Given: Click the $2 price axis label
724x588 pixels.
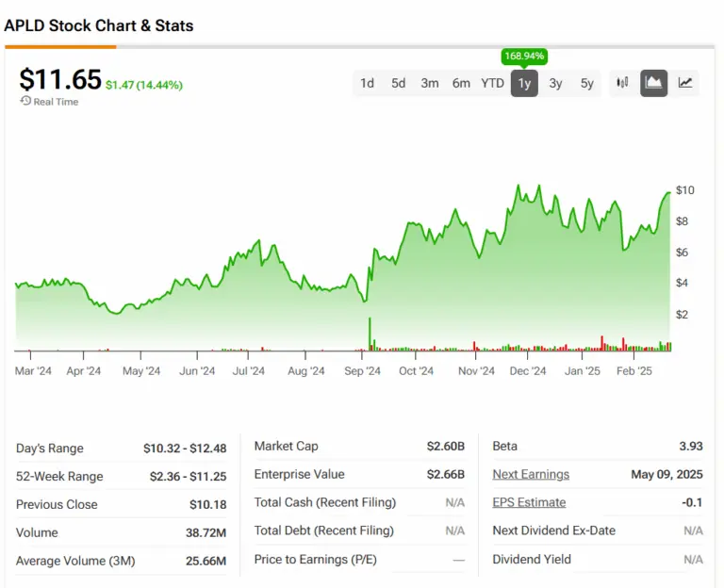Looking at the screenshot, I should 682,315.
